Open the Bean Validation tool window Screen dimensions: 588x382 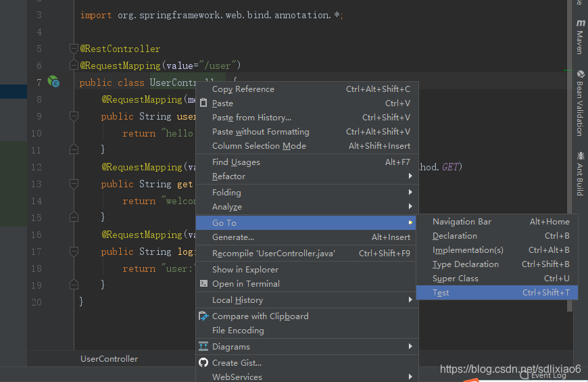[x=580, y=103]
